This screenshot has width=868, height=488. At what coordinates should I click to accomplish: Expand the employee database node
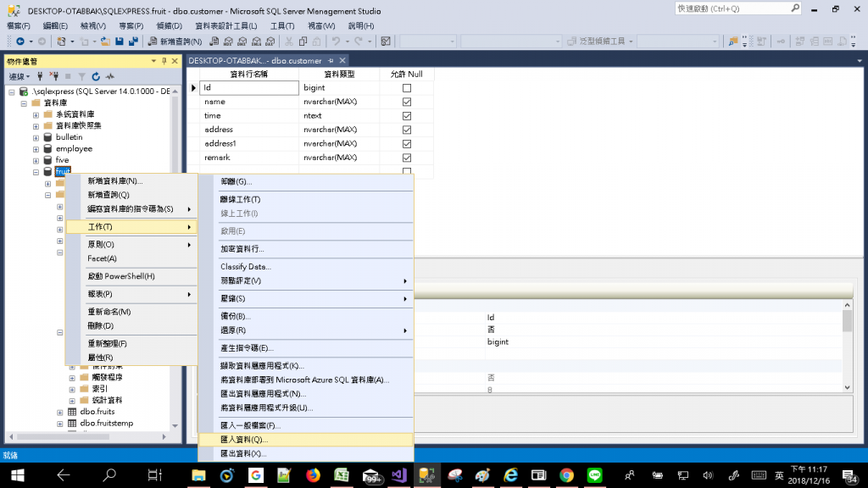pyautogui.click(x=36, y=149)
